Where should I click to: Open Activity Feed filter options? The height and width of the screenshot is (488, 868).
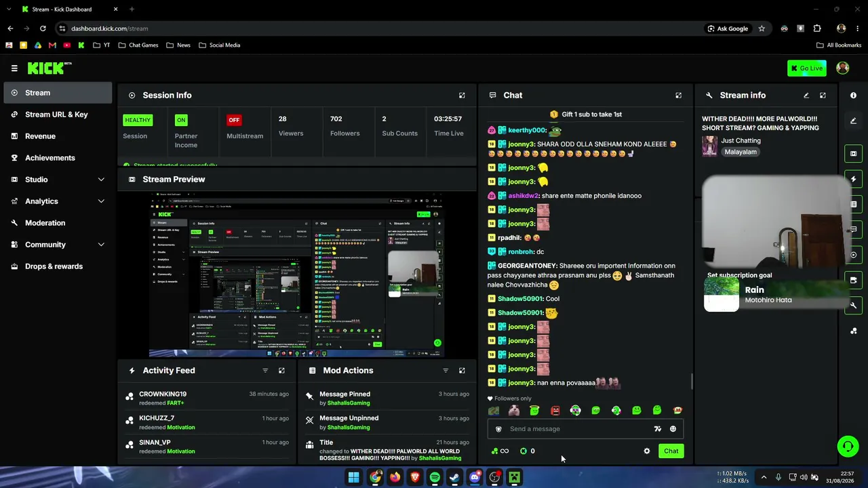pos(265,371)
